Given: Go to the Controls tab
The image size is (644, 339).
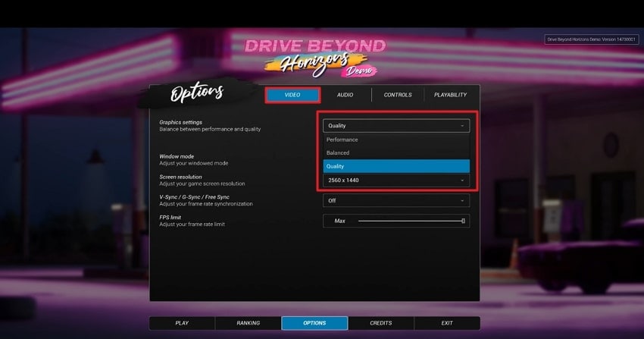Looking at the screenshot, I should pos(398,95).
